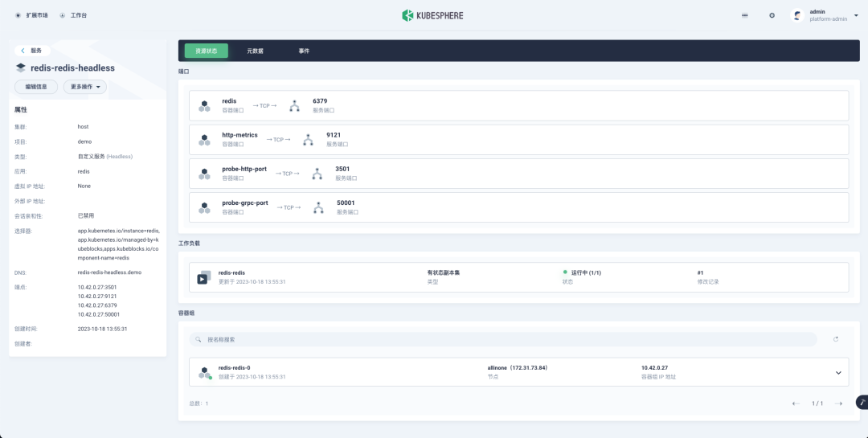Click the search magnifier icon in pod list

(199, 339)
